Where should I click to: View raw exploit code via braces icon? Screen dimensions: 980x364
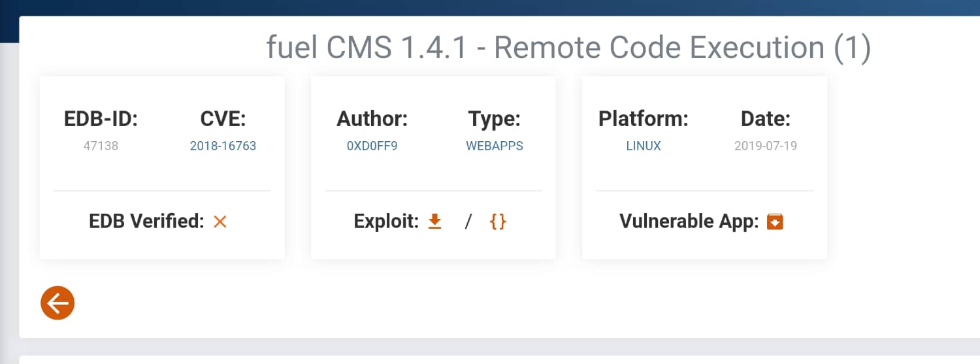(x=498, y=222)
